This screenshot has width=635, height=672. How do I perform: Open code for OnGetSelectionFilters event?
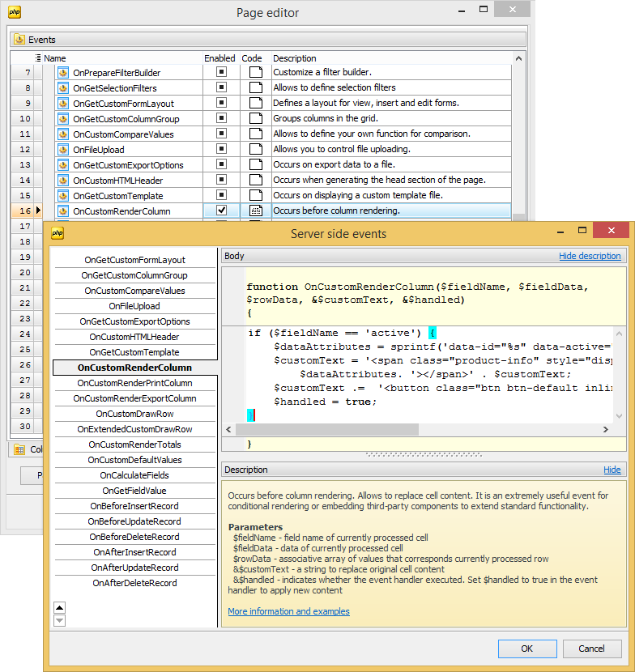point(256,88)
